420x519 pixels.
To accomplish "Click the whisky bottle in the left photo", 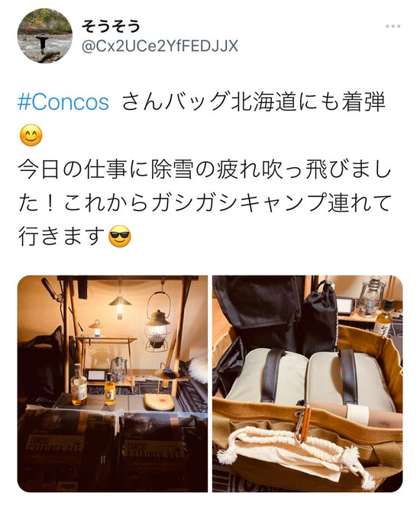I will 79,384.
